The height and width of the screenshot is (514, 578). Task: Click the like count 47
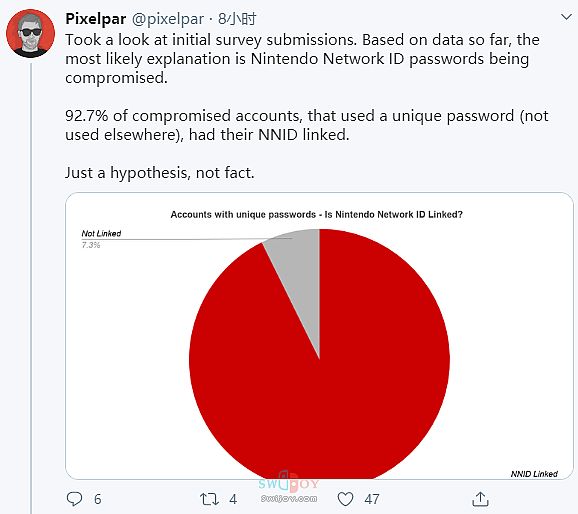click(372, 499)
